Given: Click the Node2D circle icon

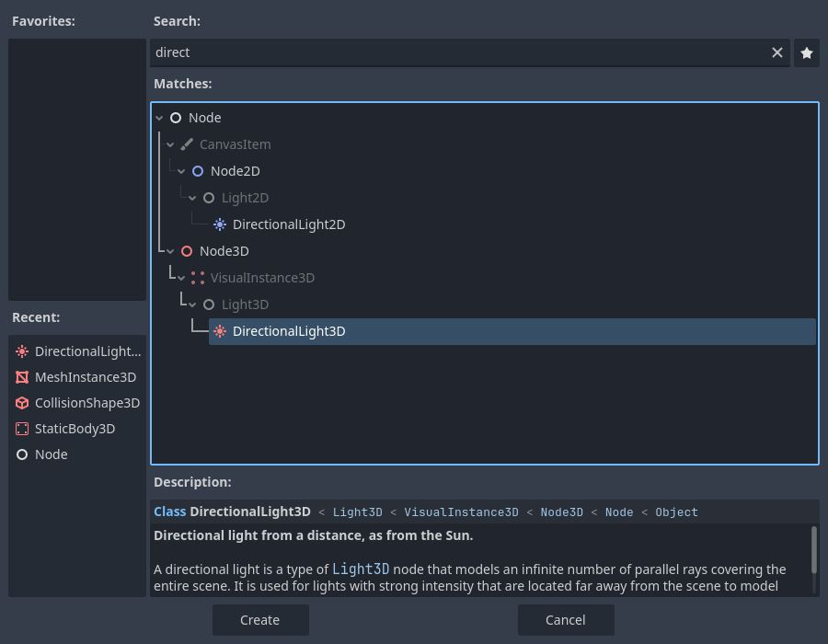Looking at the screenshot, I should [x=198, y=170].
